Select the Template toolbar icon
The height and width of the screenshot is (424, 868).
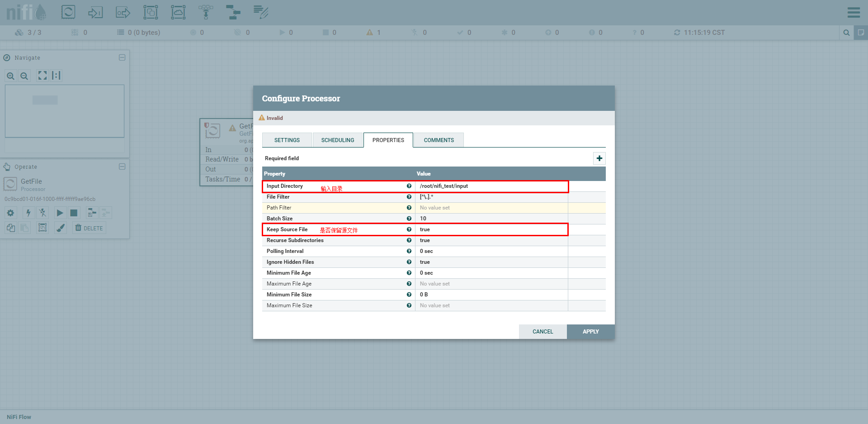233,12
